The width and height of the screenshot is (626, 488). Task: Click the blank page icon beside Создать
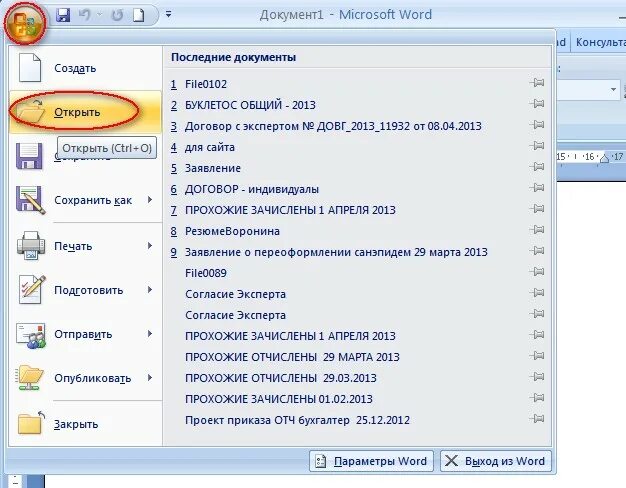(x=30, y=67)
